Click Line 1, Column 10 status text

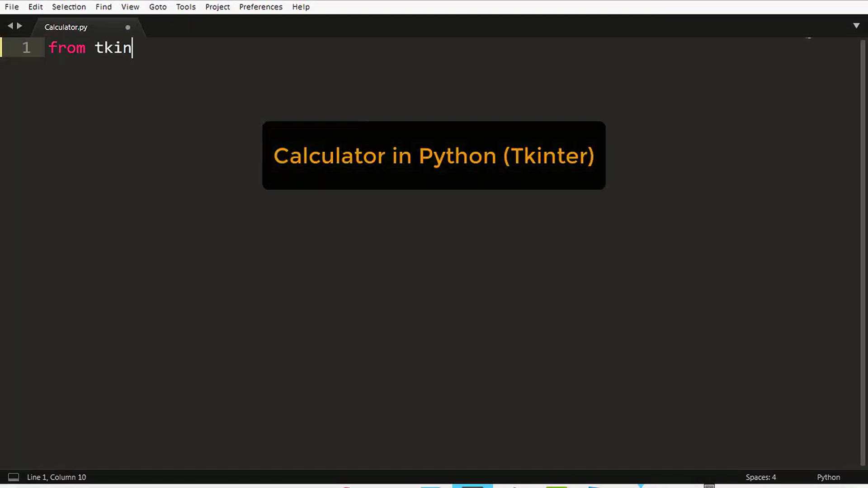(x=57, y=477)
